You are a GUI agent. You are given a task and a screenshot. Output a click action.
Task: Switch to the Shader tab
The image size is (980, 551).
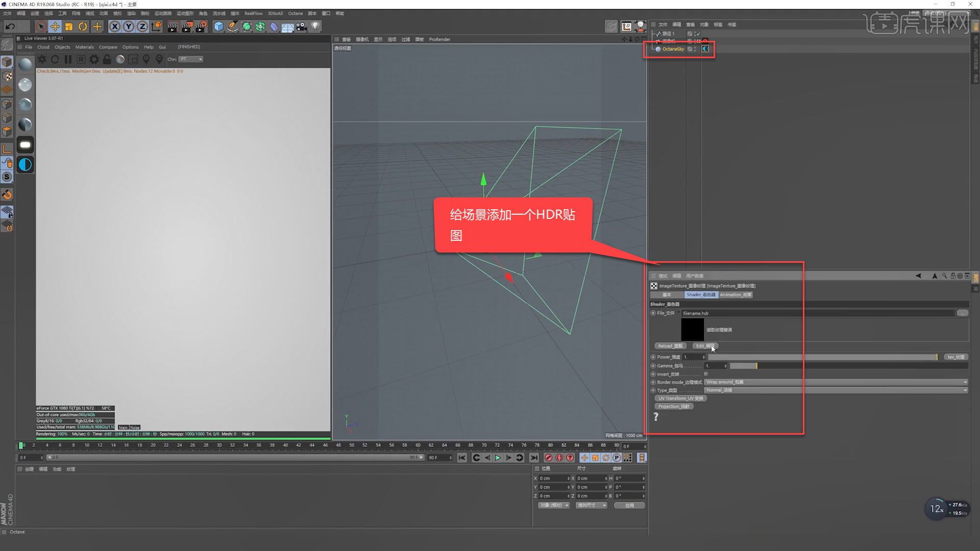tap(701, 295)
